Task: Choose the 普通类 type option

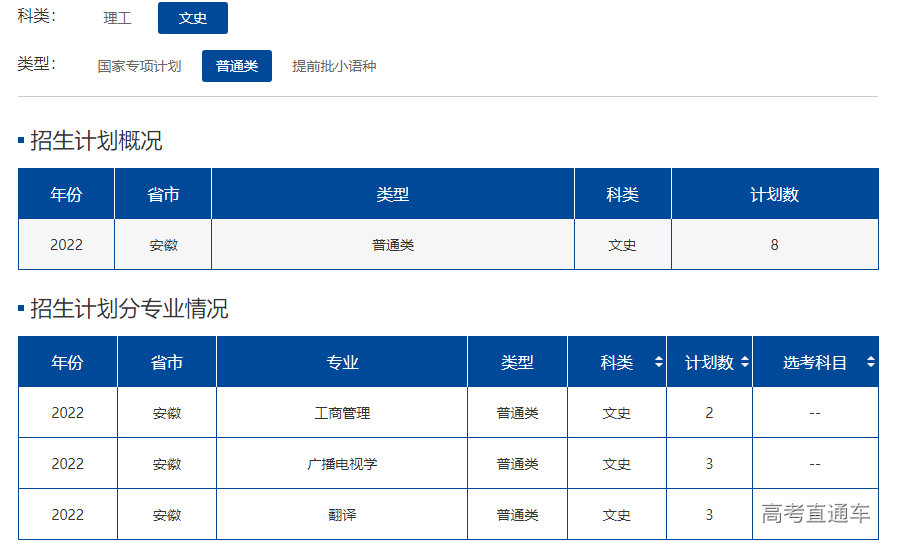Action: click(x=237, y=66)
